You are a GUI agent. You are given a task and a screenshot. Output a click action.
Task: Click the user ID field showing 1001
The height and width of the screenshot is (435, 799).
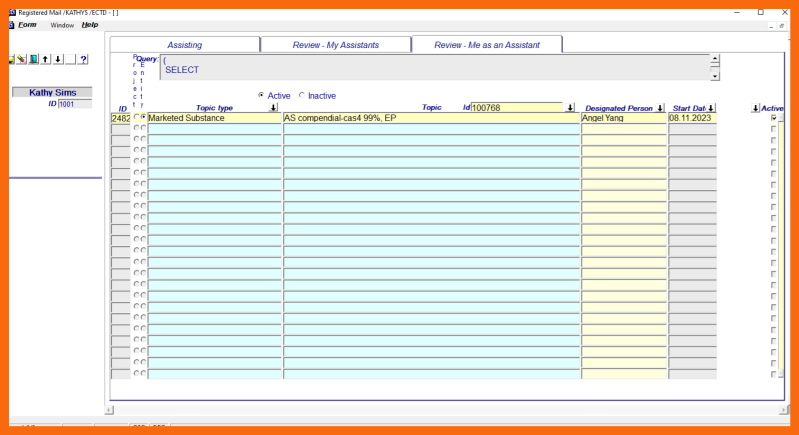(x=75, y=104)
